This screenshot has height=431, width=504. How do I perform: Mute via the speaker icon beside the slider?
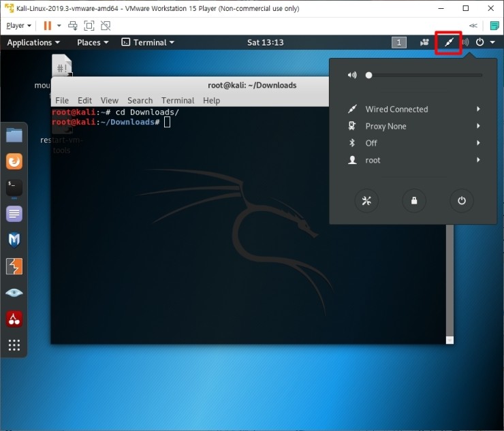(x=352, y=75)
